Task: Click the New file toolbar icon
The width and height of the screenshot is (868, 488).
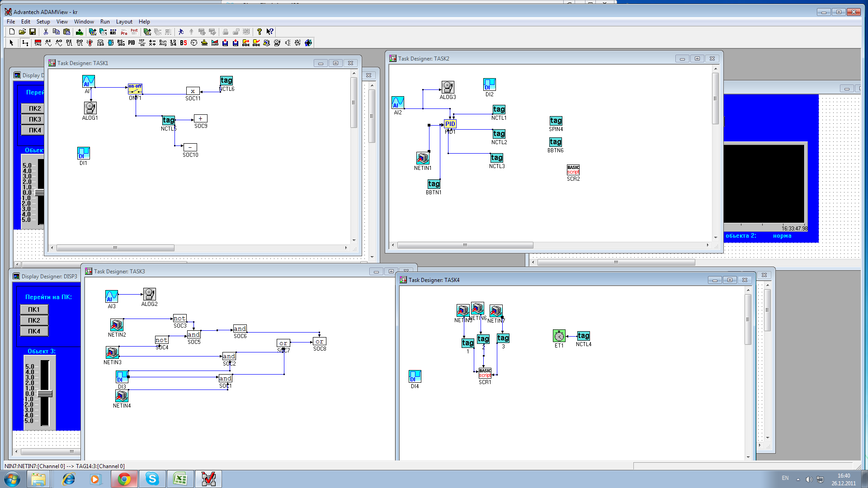Action: [x=12, y=32]
